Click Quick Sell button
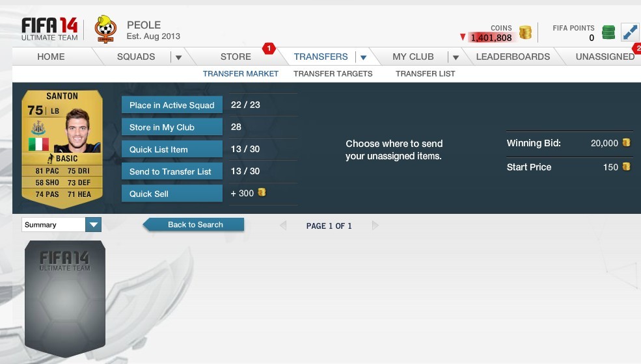 [172, 194]
